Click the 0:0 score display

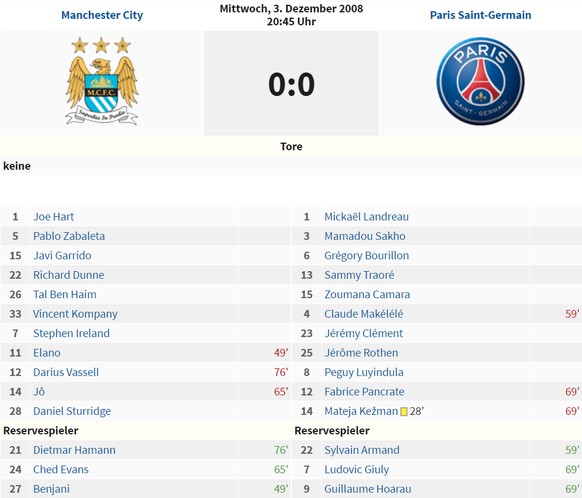click(291, 84)
